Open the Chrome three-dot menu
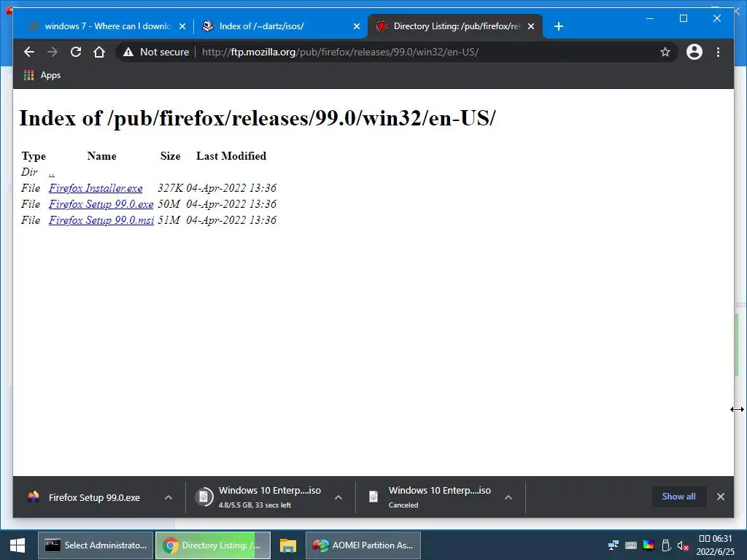The height and width of the screenshot is (560, 747). coord(718,52)
